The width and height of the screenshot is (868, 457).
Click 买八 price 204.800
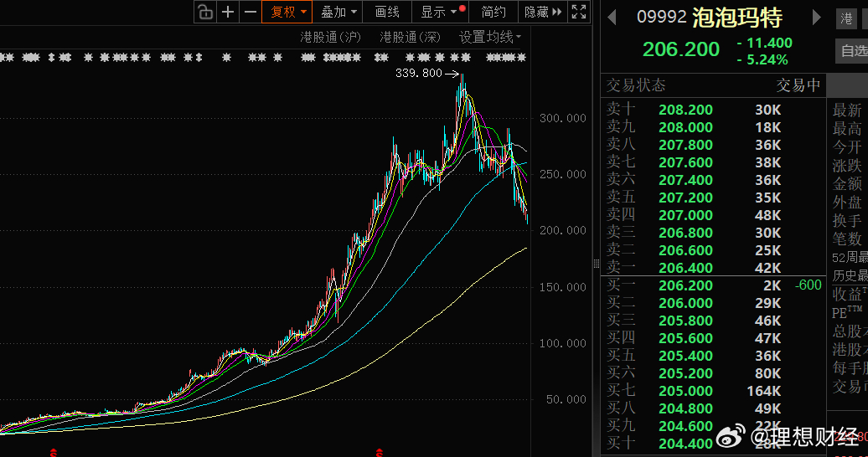pyautogui.click(x=685, y=408)
